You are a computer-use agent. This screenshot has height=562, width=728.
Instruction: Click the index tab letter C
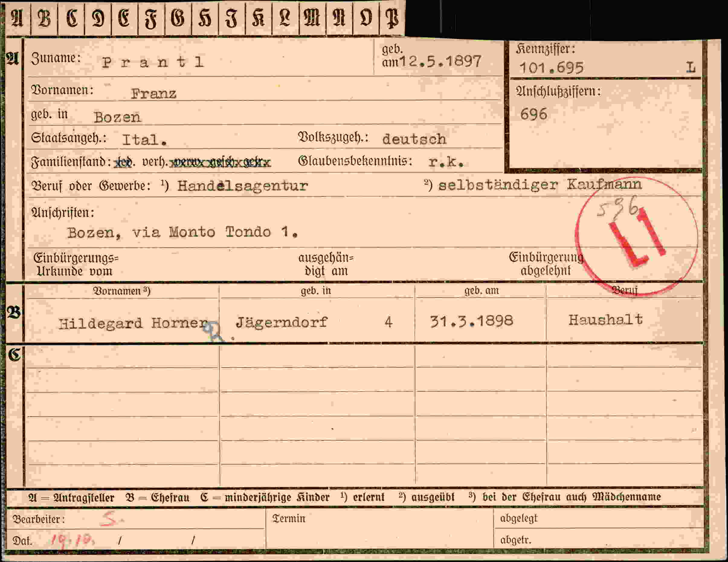(72, 18)
